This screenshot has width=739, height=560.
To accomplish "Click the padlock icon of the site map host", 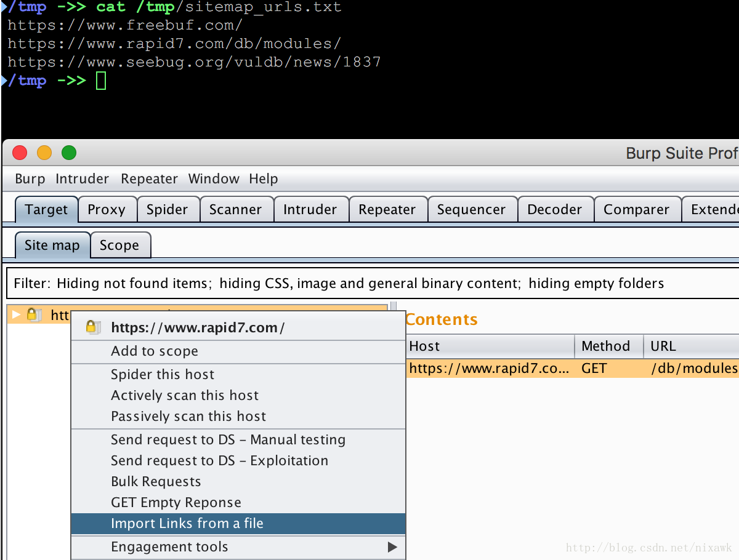I will [x=34, y=315].
